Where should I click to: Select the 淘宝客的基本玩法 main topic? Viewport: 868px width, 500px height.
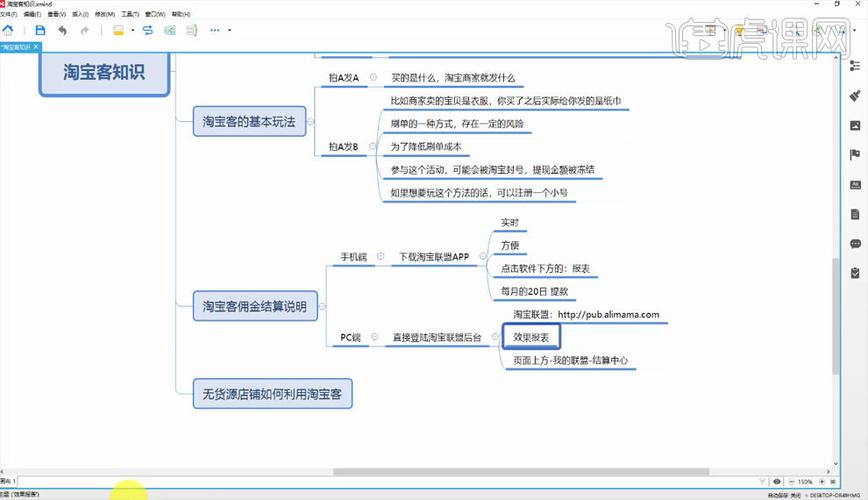249,122
